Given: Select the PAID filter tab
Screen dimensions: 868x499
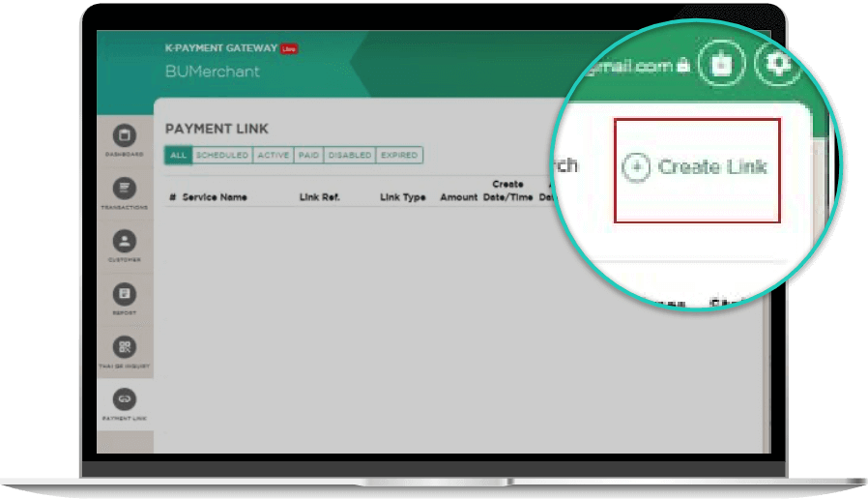Looking at the screenshot, I should tap(308, 155).
